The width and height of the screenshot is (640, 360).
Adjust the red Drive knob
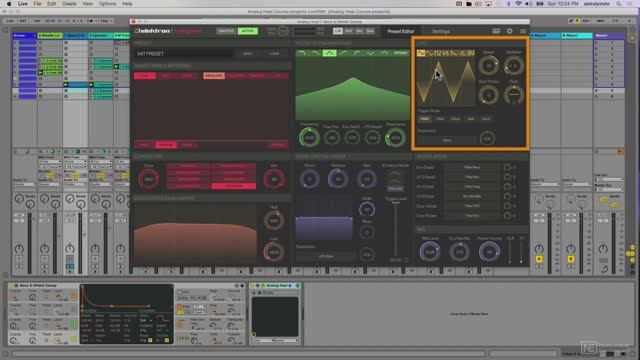point(149,179)
